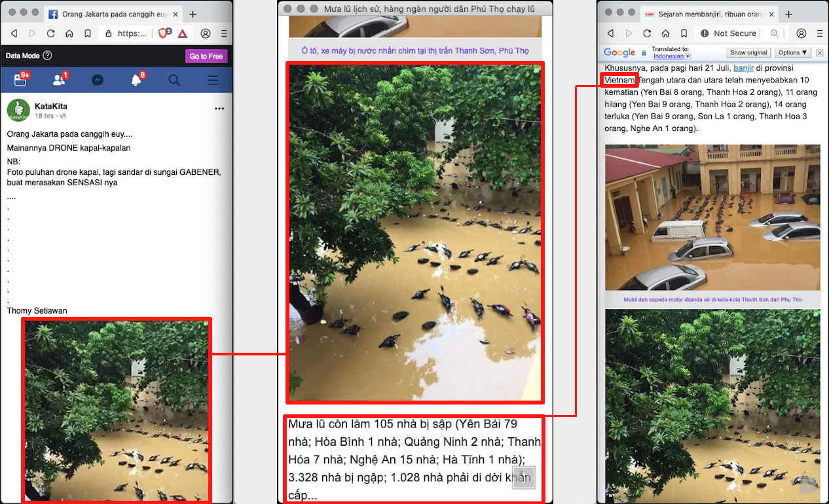Open the KataKita post three-dot menu
Viewport: 829px width, 504px height.
(x=219, y=109)
